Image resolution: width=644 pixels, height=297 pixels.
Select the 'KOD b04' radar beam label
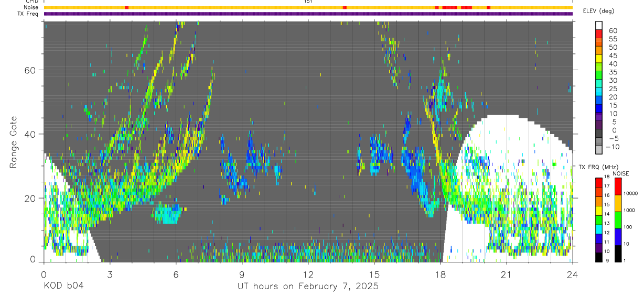(x=63, y=286)
